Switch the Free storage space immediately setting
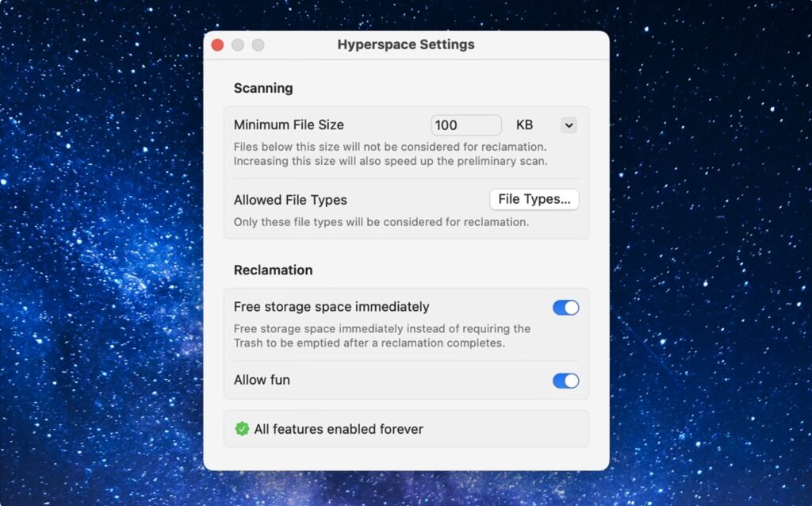The width and height of the screenshot is (812, 506). 565,308
